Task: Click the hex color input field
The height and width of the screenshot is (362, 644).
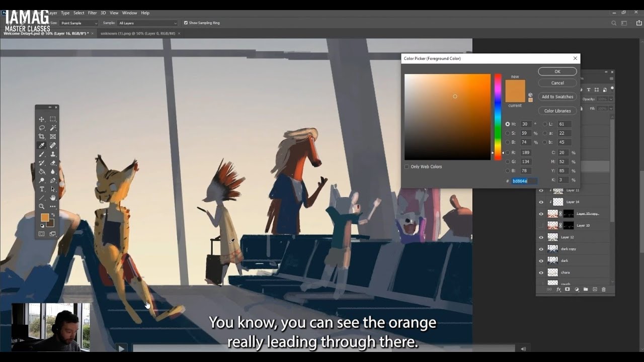Action: [x=525, y=180]
